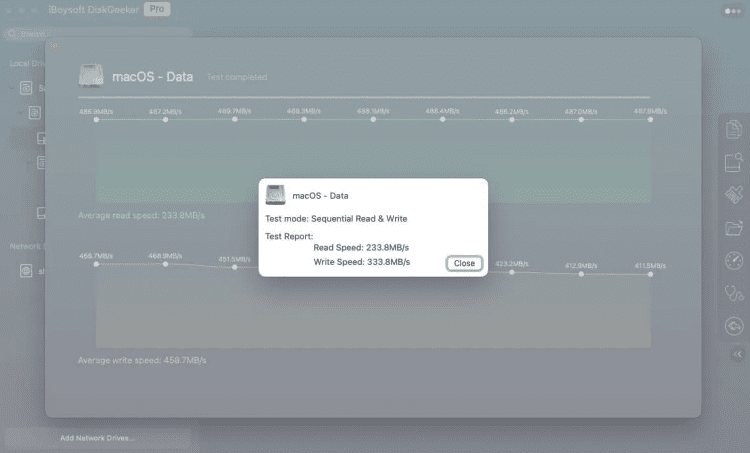This screenshot has width=750, height=453.
Task: Click the network drive icon in sidebar
Action: click(x=27, y=271)
